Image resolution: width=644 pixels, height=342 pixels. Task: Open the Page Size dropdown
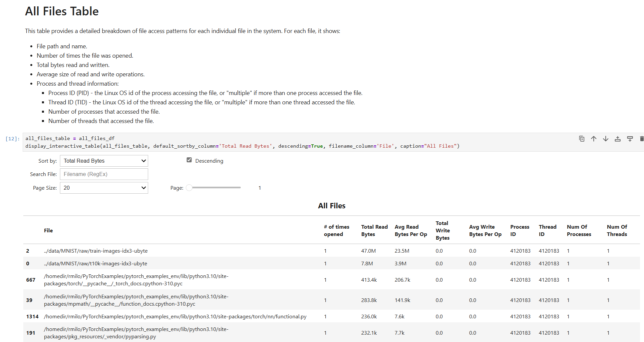pos(104,188)
